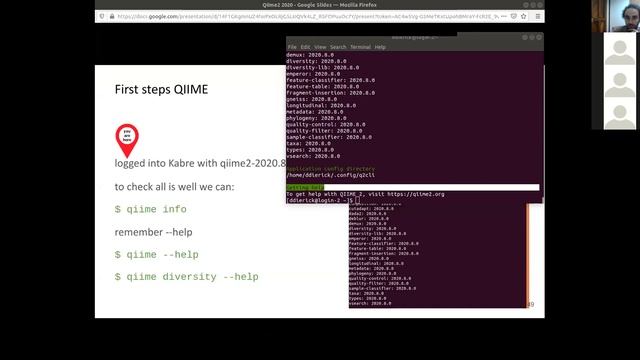Click 'vsearch: 2020.8.0' in the terminal window
Image resolution: width=640 pixels, height=360 pixels.
313,156
